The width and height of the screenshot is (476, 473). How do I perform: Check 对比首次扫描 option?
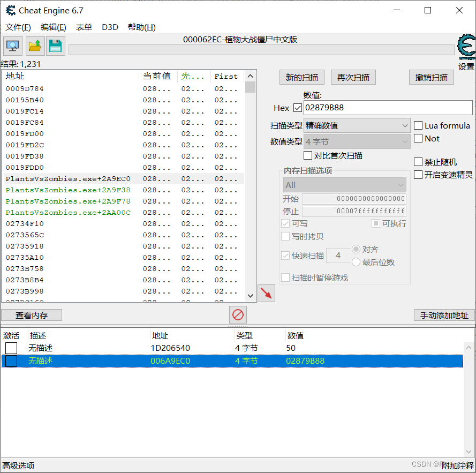point(307,155)
